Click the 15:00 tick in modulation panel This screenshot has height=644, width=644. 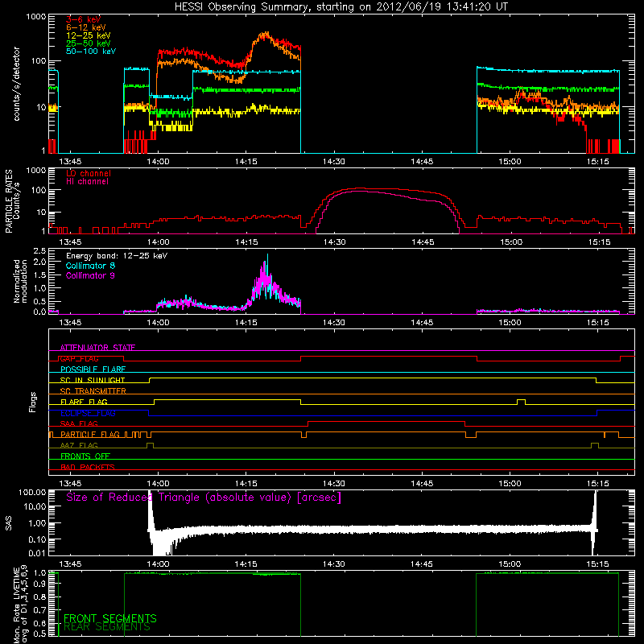tap(510, 323)
